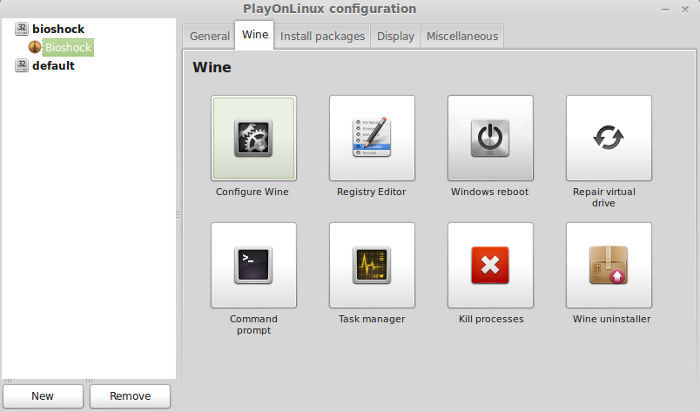Screen dimensions: 700x412
Task: Minimize the PlayOnLinux configuration window
Action: [x=665, y=9]
